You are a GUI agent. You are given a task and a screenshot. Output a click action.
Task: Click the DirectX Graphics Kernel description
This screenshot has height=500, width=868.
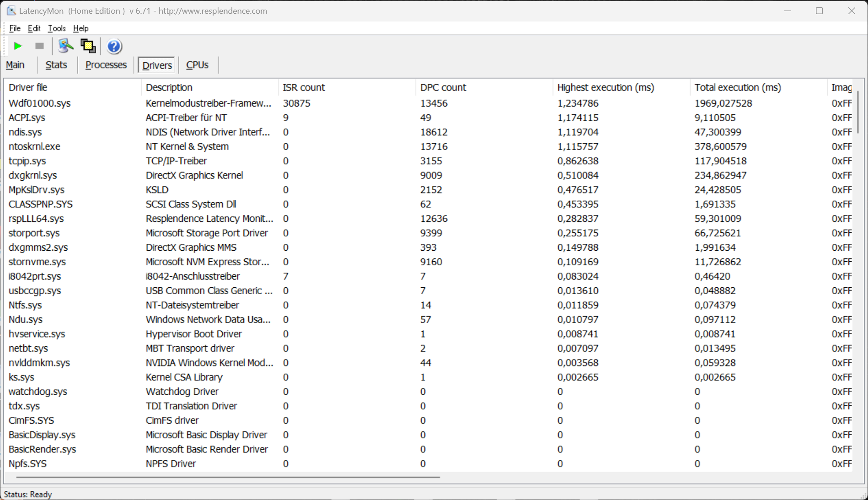tap(194, 175)
